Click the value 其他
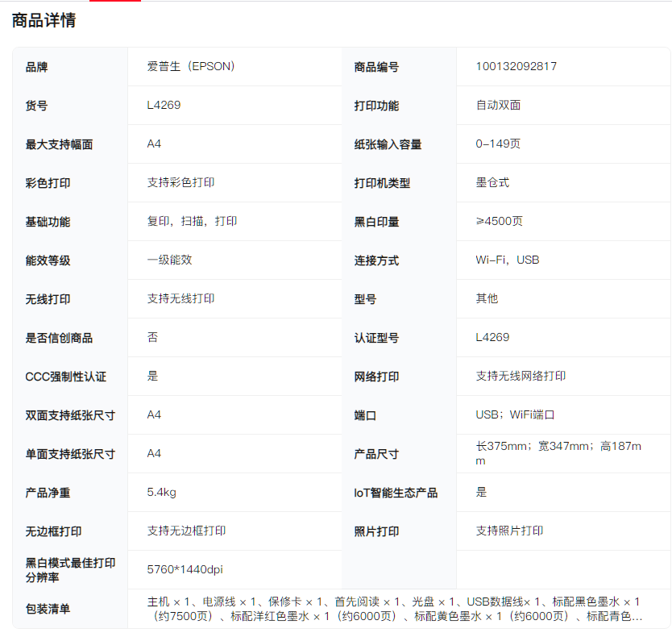This screenshot has height=637, width=672. [487, 298]
